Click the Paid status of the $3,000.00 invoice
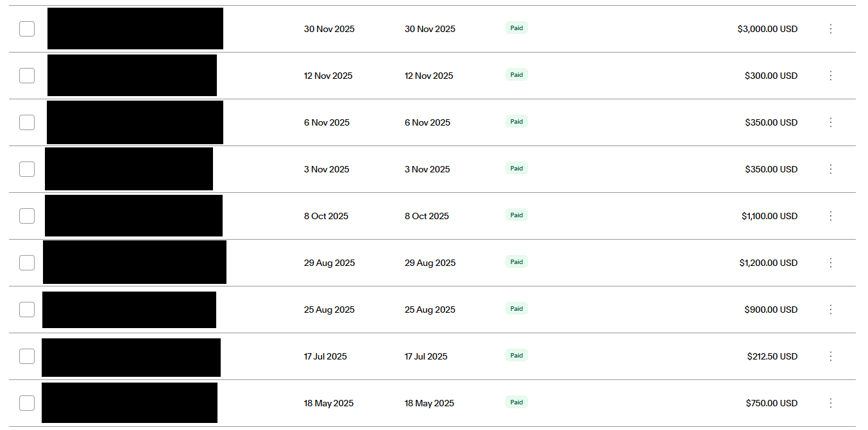This screenshot has height=430, width=868. [x=516, y=28]
